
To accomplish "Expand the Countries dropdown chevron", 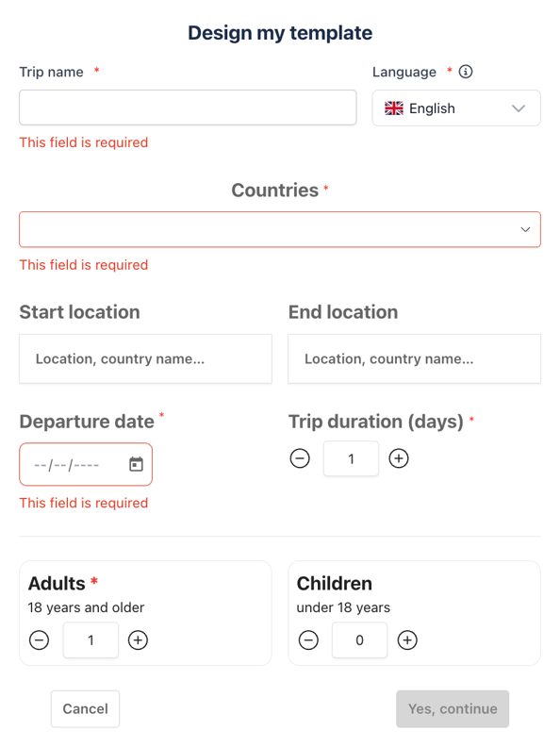I will coord(525,229).
